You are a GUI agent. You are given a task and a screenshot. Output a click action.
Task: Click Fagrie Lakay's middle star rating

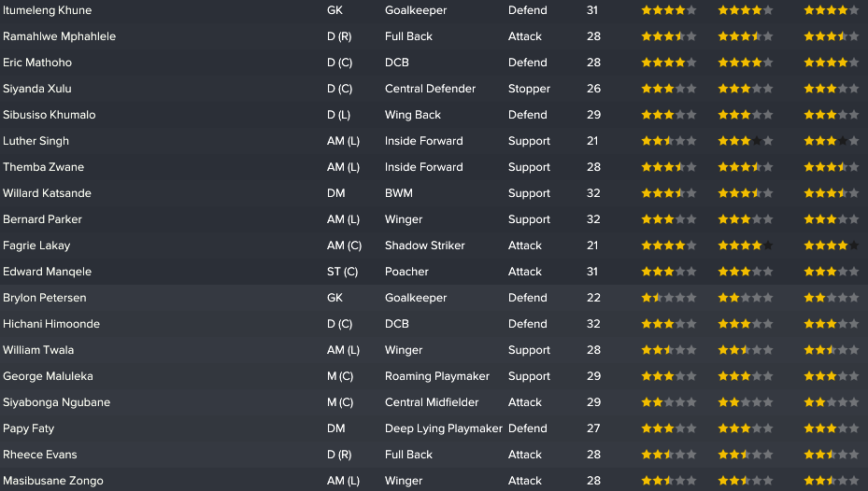pyautogui.click(x=745, y=245)
